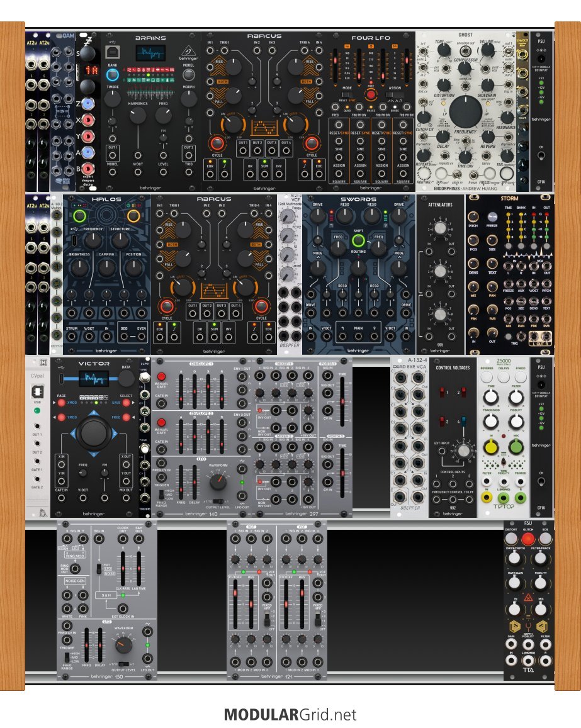Click the COMPRESSOR knob on Ghost

[x=466, y=70]
